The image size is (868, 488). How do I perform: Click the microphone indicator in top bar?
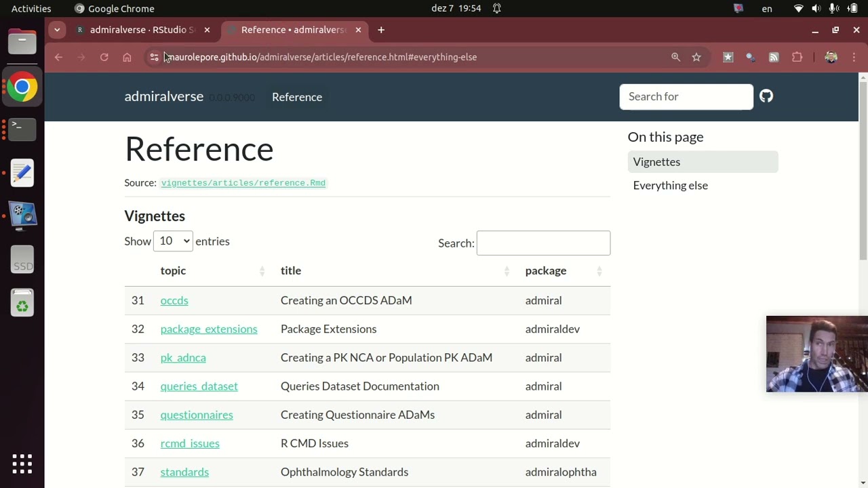coord(833,8)
